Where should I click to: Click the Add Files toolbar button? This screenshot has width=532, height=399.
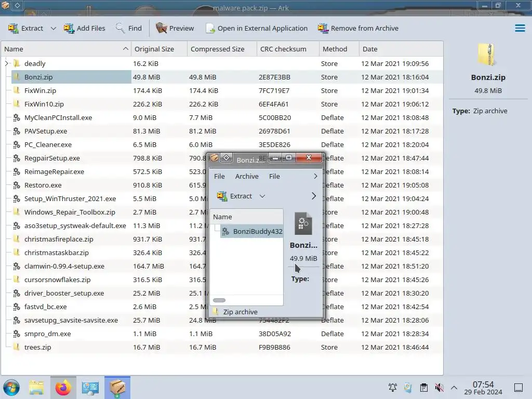coord(85,28)
